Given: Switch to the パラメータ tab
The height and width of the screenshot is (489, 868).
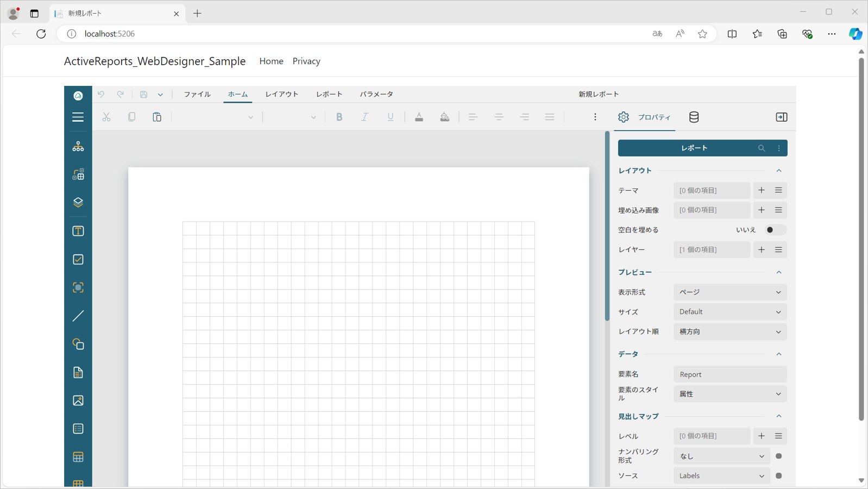Looking at the screenshot, I should click(x=376, y=95).
